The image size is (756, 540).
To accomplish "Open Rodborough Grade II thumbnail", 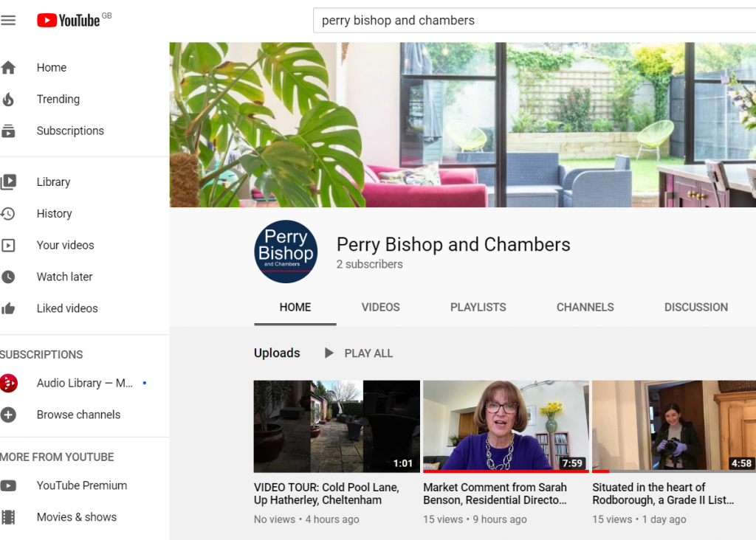I will point(674,426).
